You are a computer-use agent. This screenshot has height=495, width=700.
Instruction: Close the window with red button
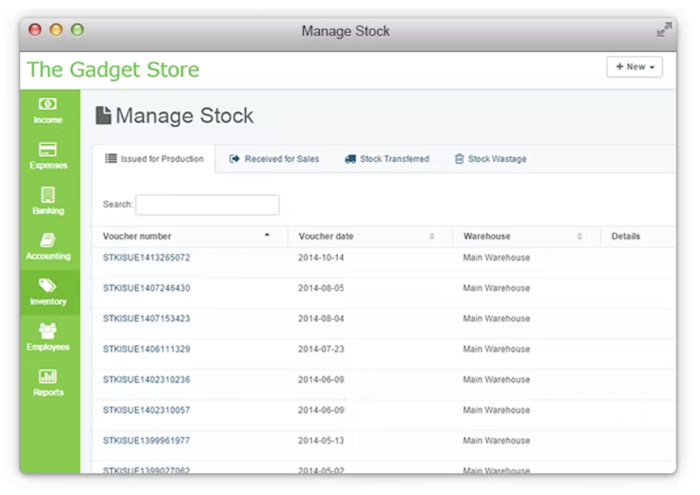[35, 30]
